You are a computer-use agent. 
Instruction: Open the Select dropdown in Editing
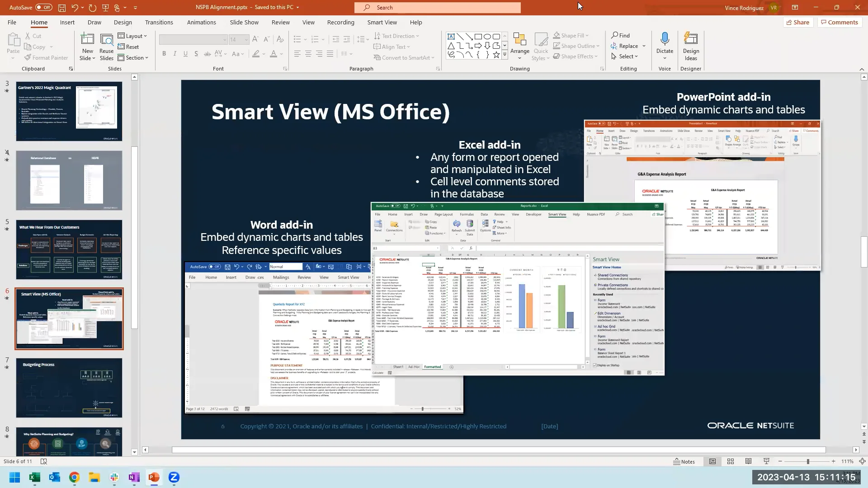click(624, 56)
